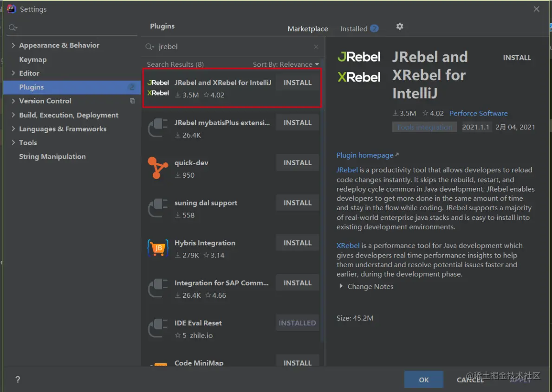Clear the jrebel search text
The width and height of the screenshot is (552, 392).
click(x=316, y=46)
